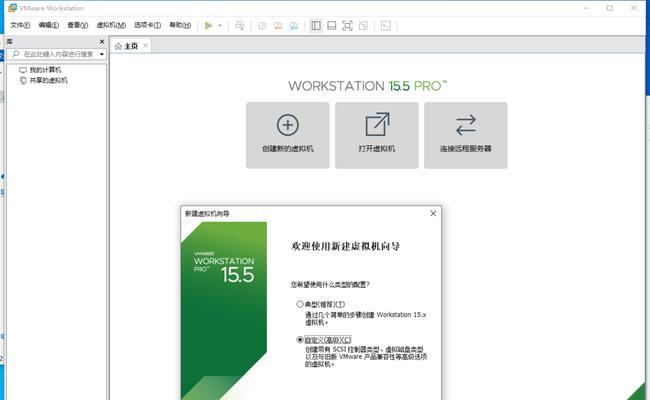Click the 打开虚拟机 tile
The image size is (650, 400).
(377, 136)
